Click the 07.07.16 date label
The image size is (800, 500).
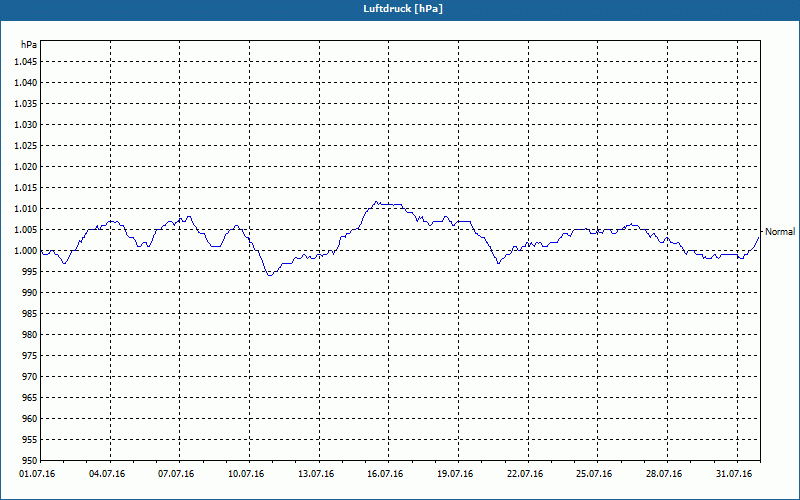point(177,474)
